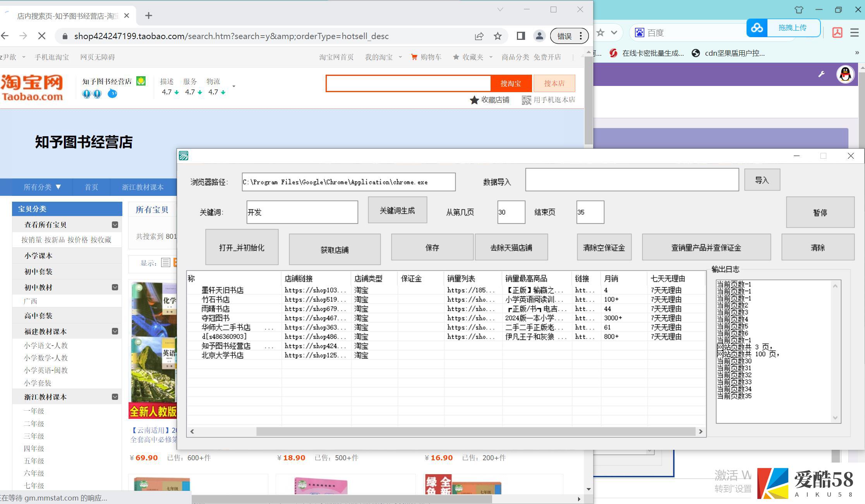Click 打开_并初始化 button
The height and width of the screenshot is (504, 865).
tap(242, 247)
